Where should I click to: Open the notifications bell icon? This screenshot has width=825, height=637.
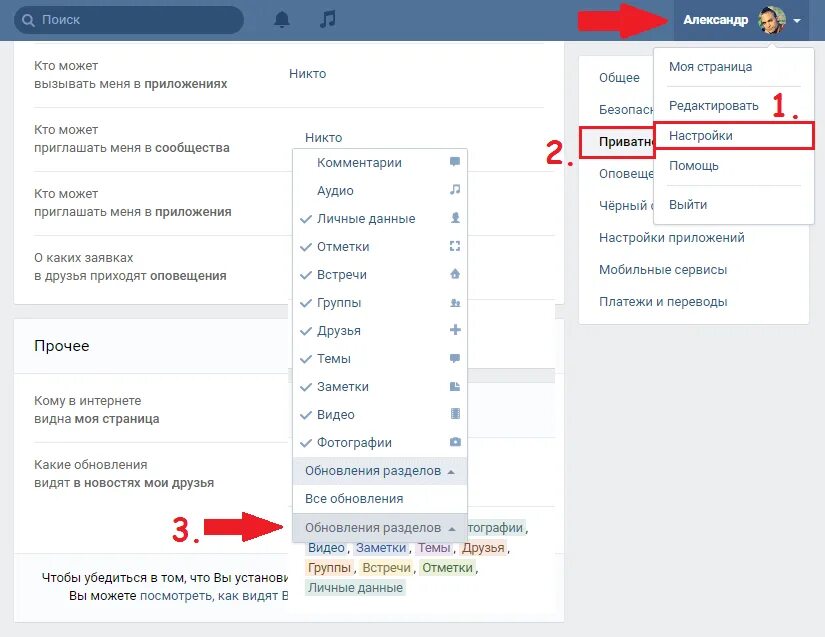[x=282, y=20]
